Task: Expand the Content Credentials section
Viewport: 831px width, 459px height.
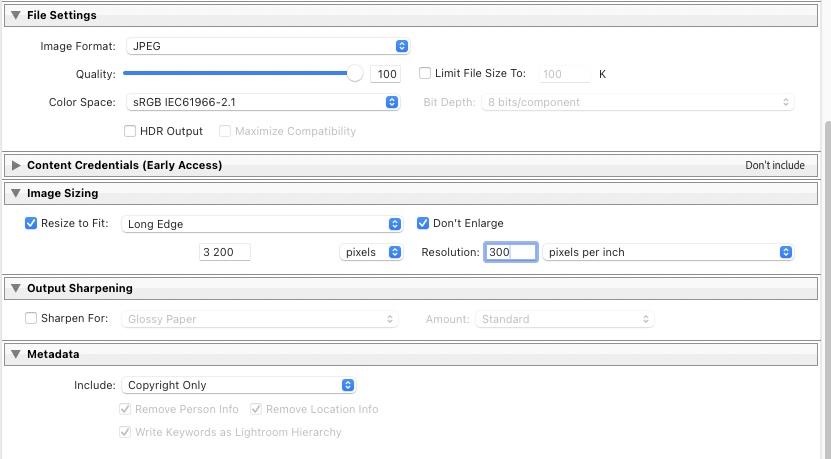Action: pos(16,165)
